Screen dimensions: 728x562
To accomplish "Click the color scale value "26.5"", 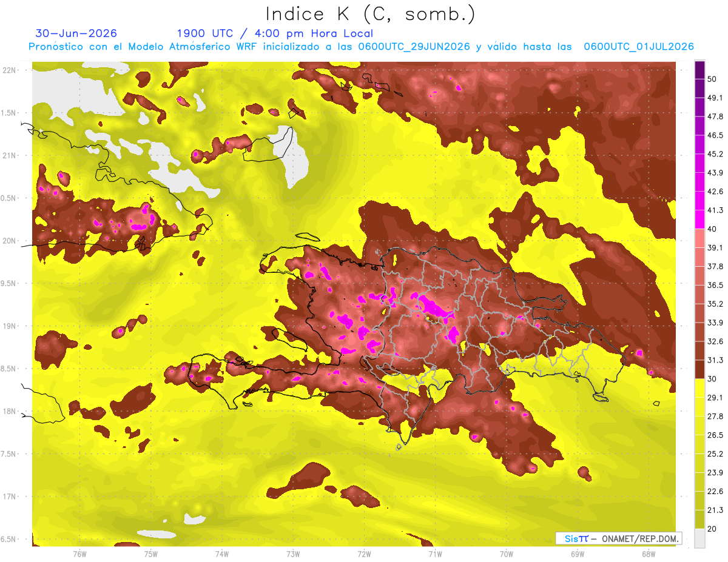I will tap(715, 435).
